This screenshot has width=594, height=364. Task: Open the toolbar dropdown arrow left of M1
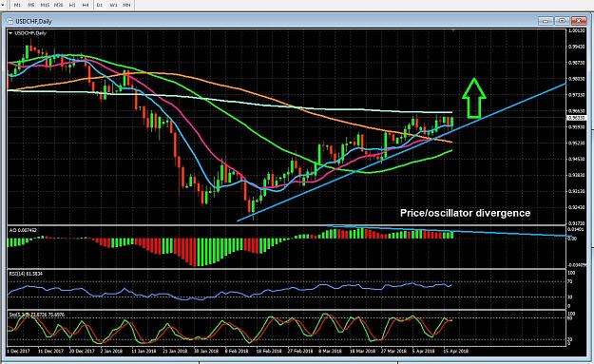coord(4,5)
